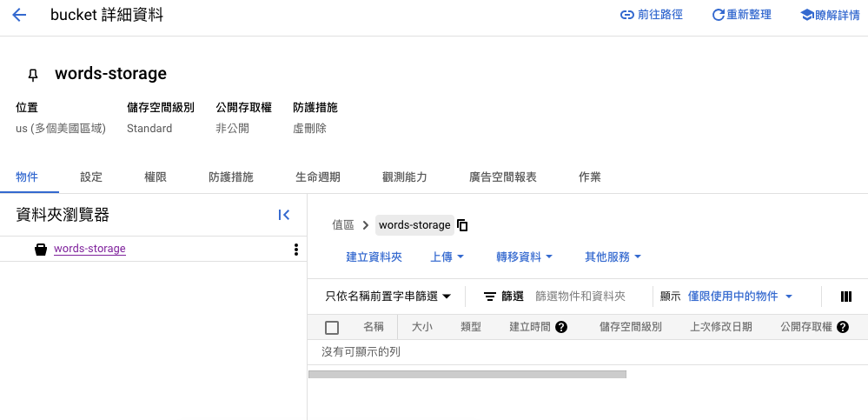Click the 類型 column header
Viewport: 868px width, 420px height.
pyautogui.click(x=471, y=327)
